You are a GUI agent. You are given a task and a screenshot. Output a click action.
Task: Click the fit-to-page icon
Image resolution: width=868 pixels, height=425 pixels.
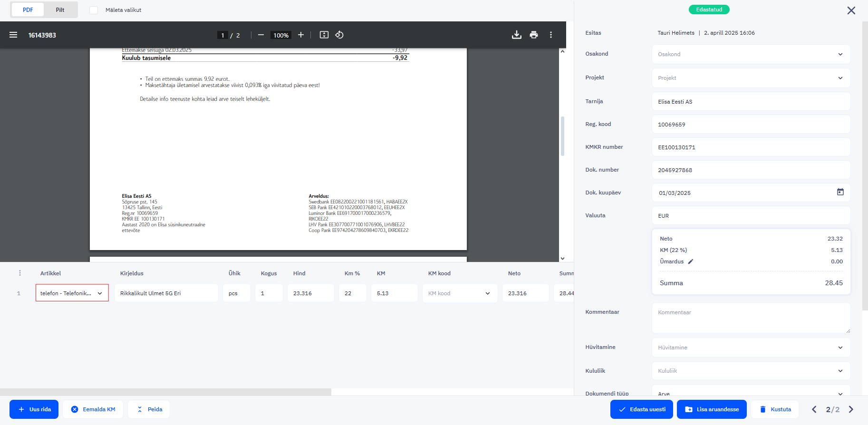click(324, 35)
